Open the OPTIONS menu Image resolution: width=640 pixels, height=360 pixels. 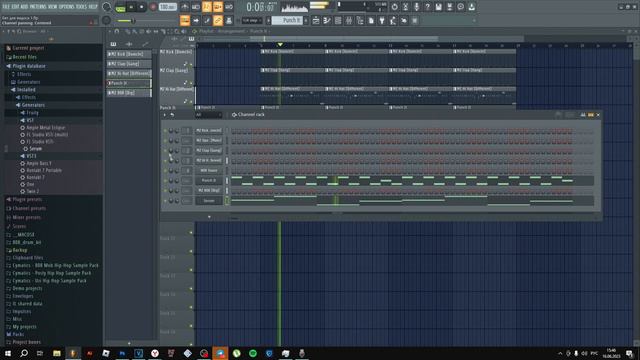click(x=67, y=7)
